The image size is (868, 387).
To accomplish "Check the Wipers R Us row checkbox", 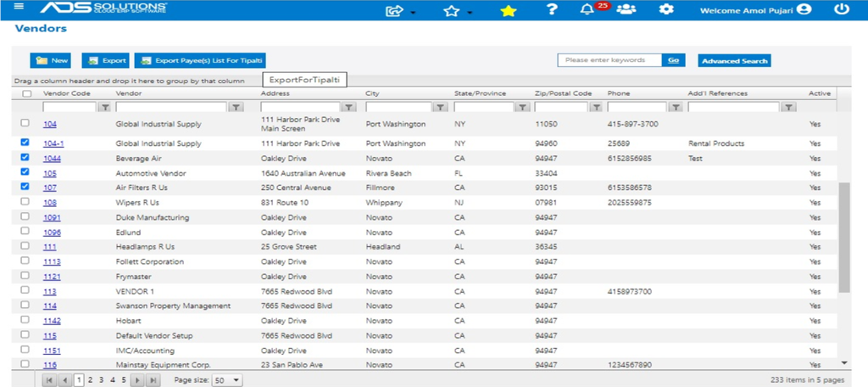I will click(x=25, y=202).
